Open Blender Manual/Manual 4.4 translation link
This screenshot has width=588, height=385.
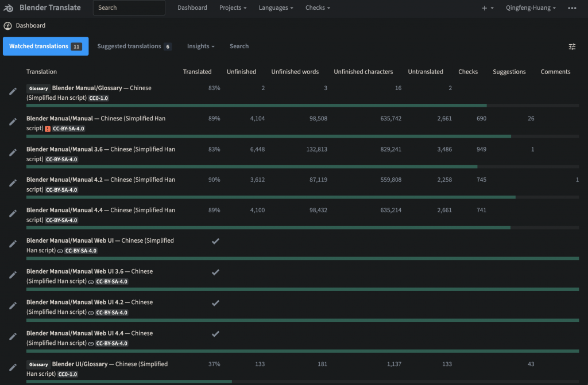[100, 215]
